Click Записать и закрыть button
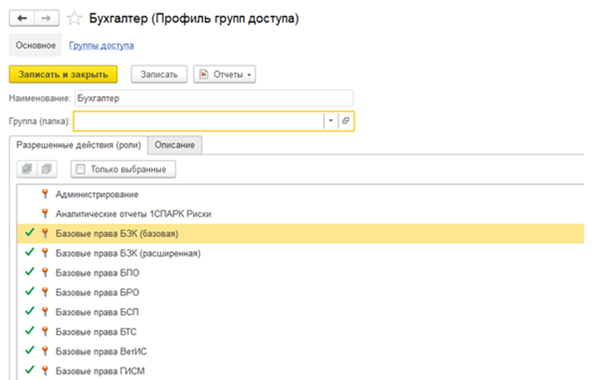The height and width of the screenshot is (380, 601). tap(63, 74)
